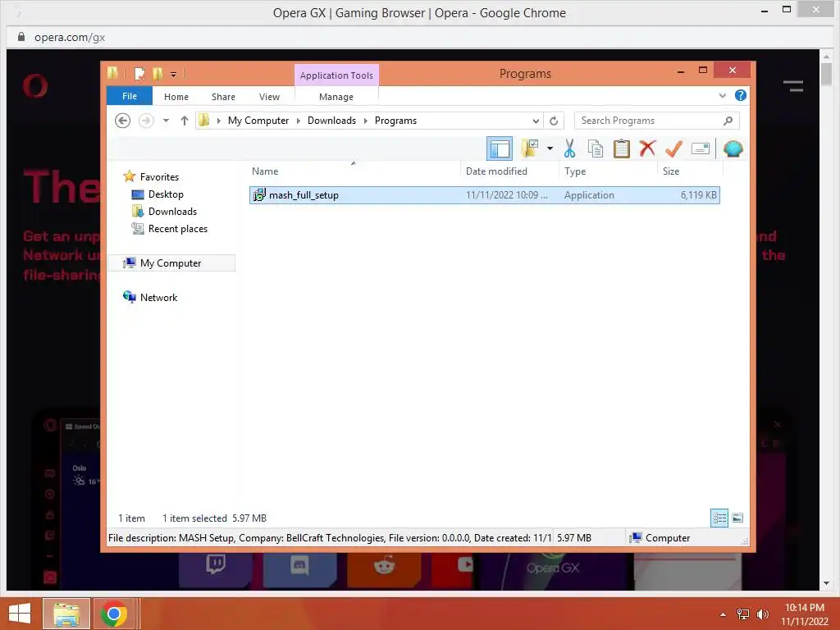The height and width of the screenshot is (630, 840).
Task: Click the 6,119 KB size cell
Action: pos(699,195)
